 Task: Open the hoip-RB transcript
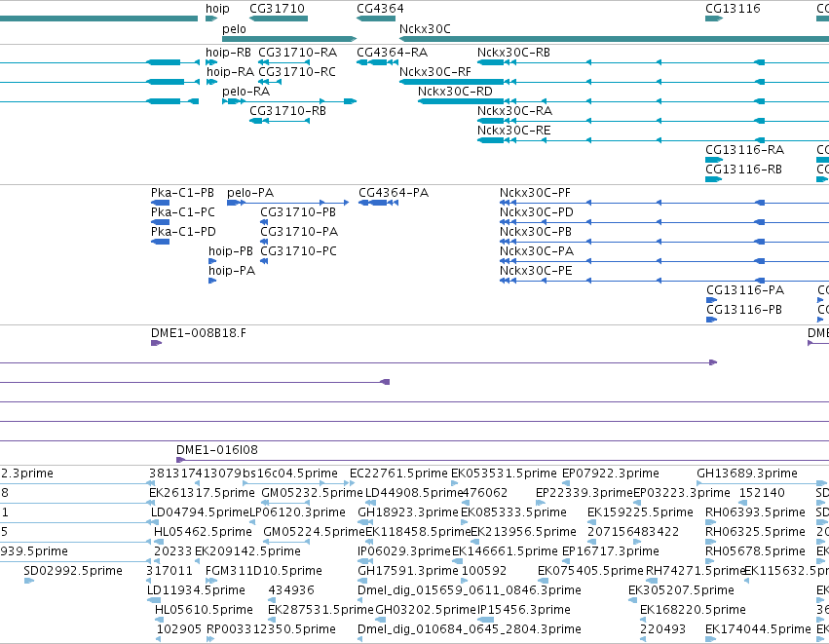pos(211,62)
